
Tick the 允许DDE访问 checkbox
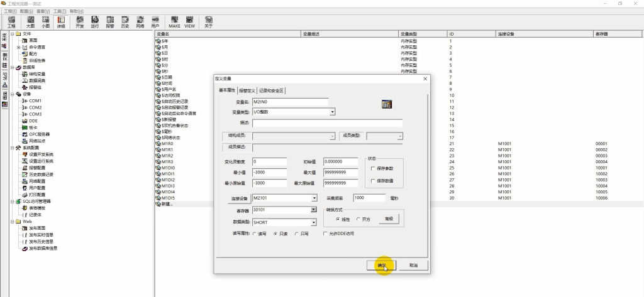326,234
